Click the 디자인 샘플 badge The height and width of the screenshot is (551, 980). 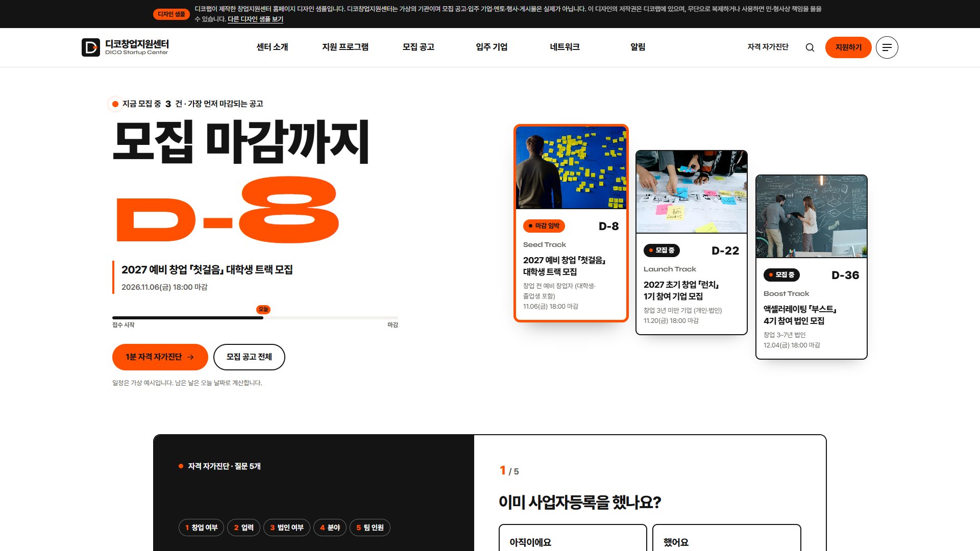coord(171,14)
